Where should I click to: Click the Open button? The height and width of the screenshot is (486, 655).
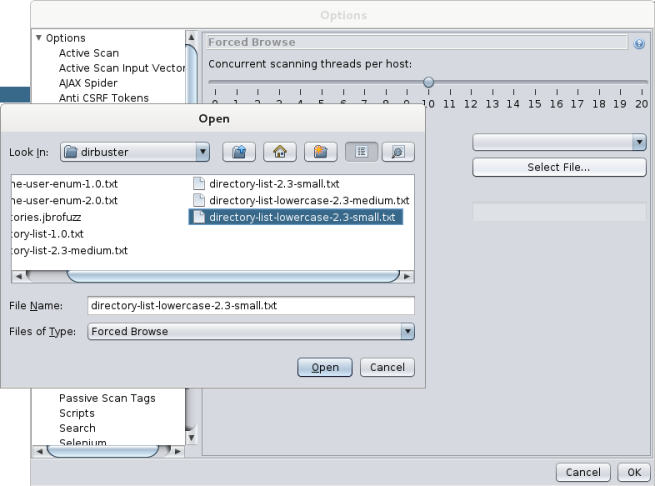click(x=325, y=367)
